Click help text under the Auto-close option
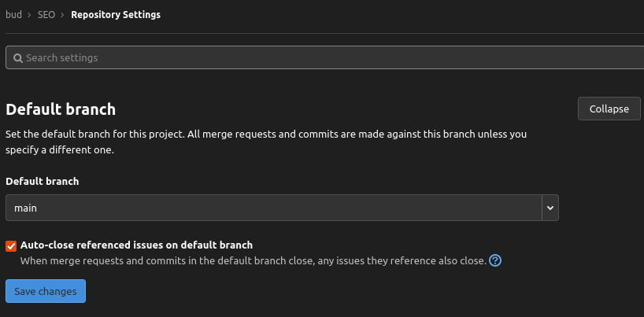This screenshot has width=644, height=317. pos(254,260)
